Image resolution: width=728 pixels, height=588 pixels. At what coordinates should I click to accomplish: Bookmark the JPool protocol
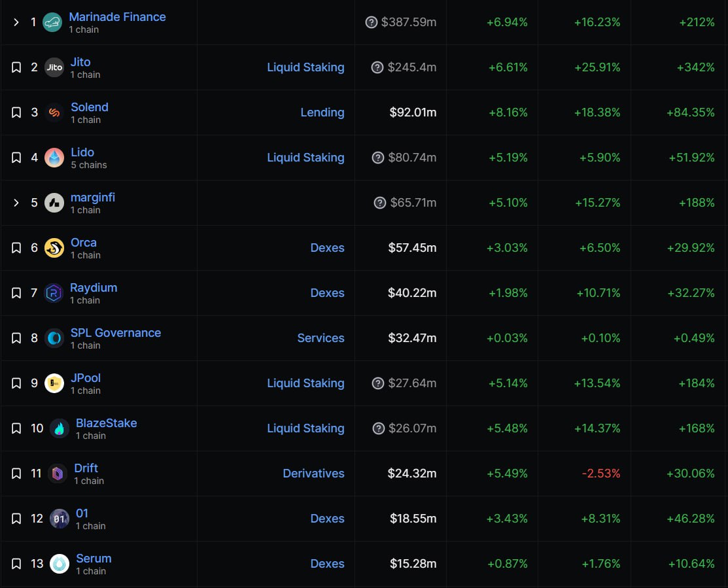point(16,383)
